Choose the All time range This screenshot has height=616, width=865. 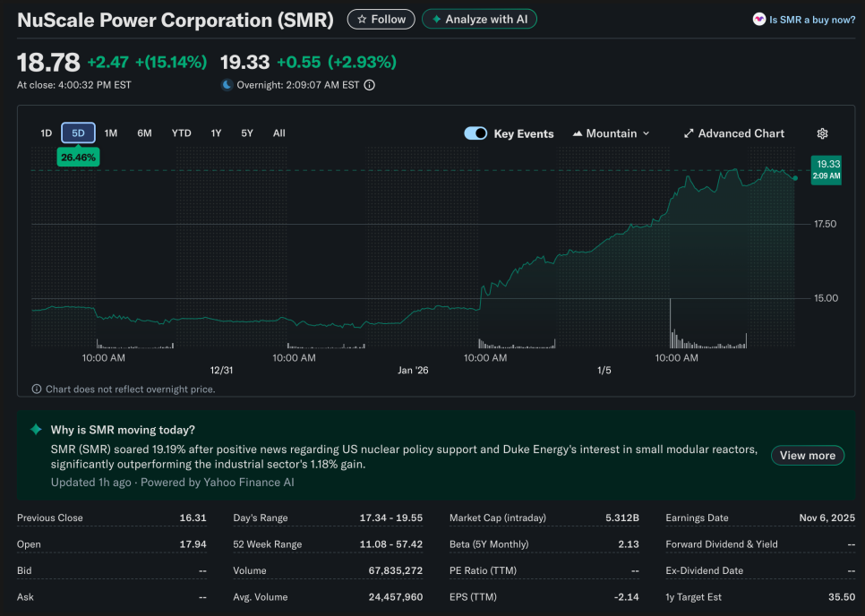pyautogui.click(x=279, y=133)
